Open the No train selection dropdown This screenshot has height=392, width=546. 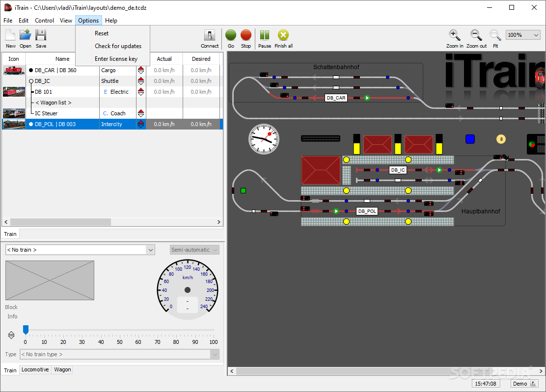pos(80,250)
